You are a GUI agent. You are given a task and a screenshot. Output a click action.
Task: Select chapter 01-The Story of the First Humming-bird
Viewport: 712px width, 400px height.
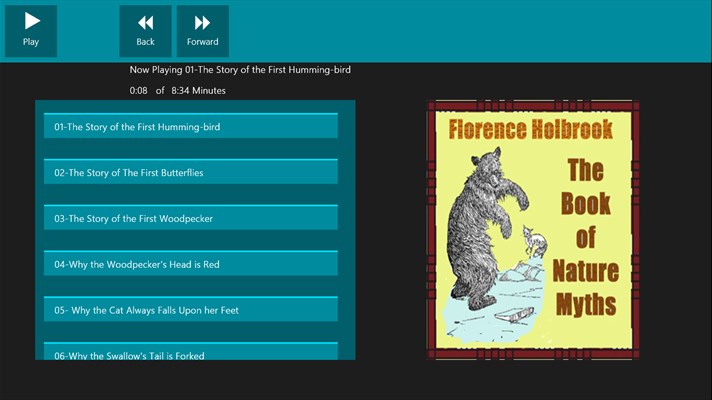[191, 126]
